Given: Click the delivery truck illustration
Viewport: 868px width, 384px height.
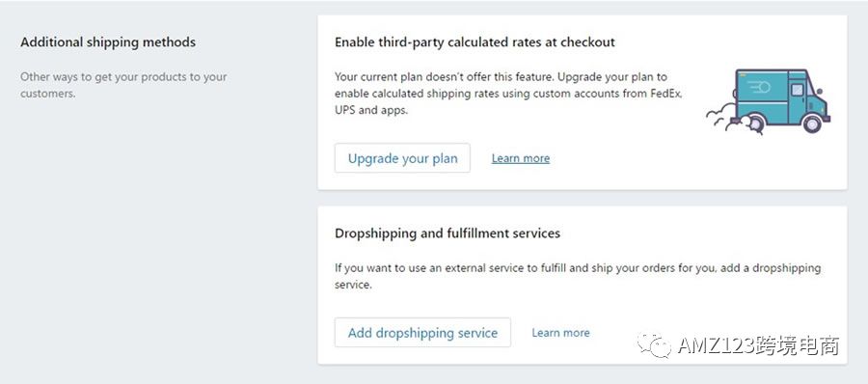Looking at the screenshot, I should [x=769, y=101].
